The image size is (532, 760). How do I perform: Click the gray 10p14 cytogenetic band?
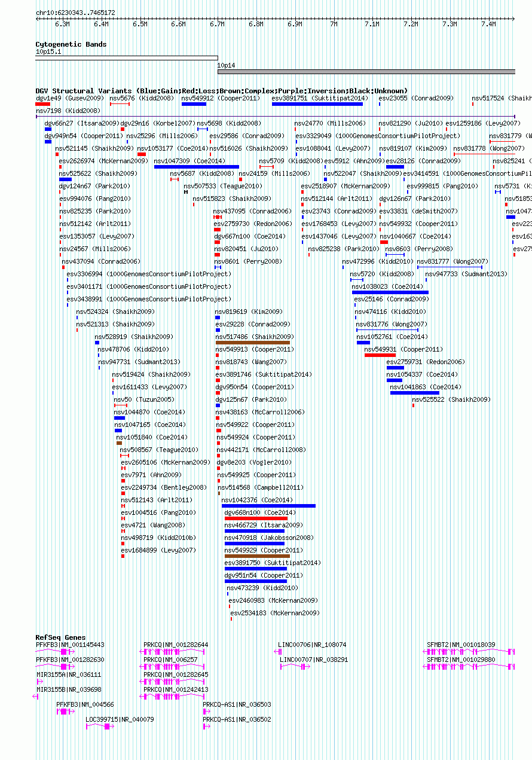click(x=366, y=72)
